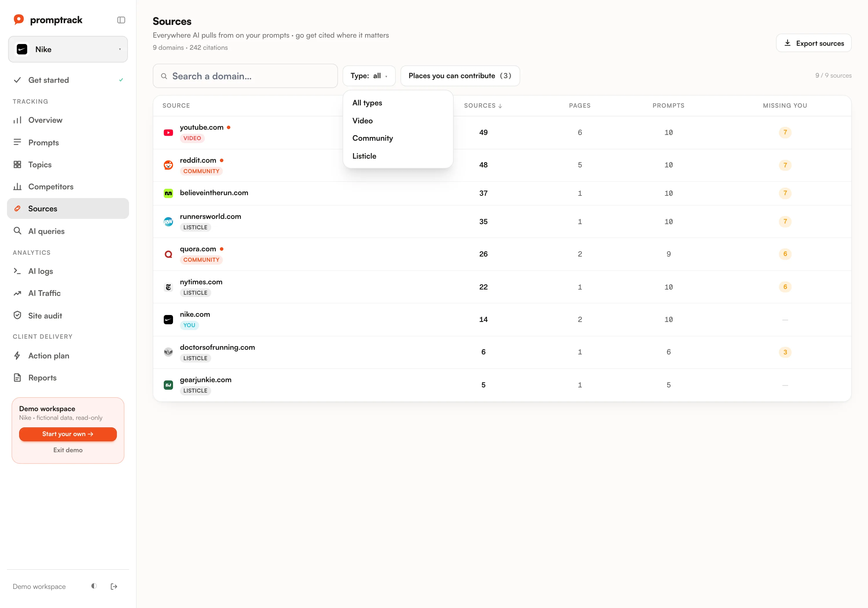The height and width of the screenshot is (608, 868).
Task: Sort by the SOURCES column header
Action: tap(483, 106)
